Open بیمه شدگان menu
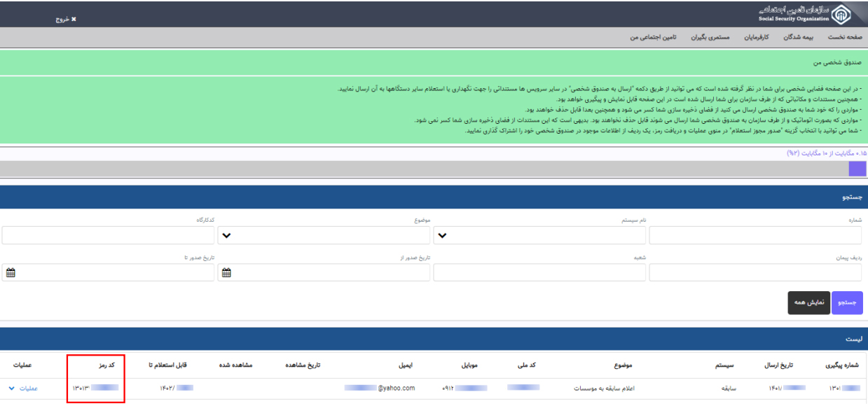868x408 pixels. pos(807,36)
